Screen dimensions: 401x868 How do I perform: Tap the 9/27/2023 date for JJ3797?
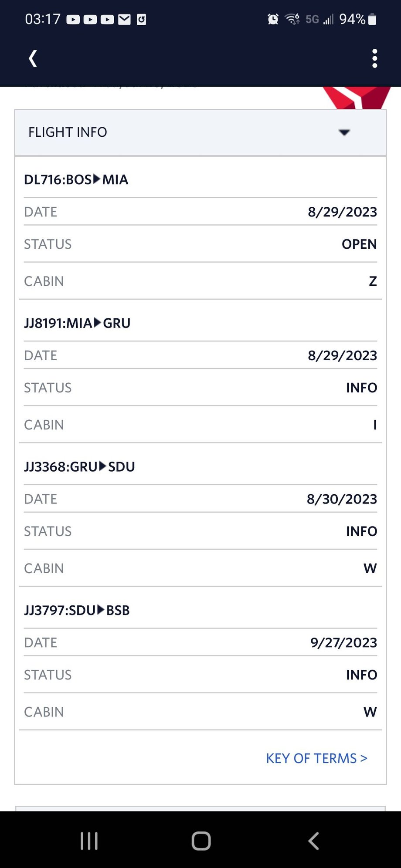[343, 642]
